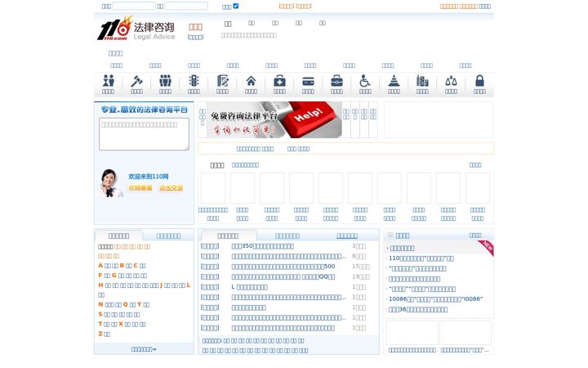Screen dimensions: 588x368
Task: Click the customer service agent photo
Action: click(x=110, y=183)
